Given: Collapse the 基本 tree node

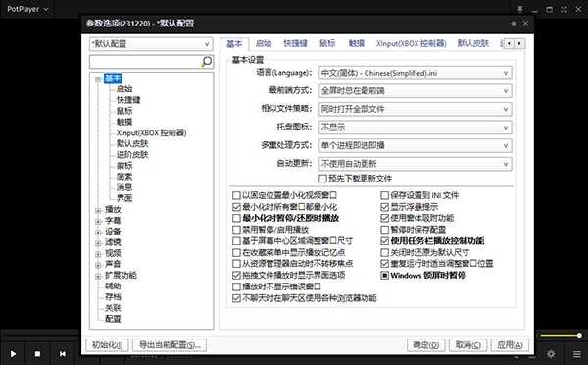Looking at the screenshot, I should coord(98,79).
